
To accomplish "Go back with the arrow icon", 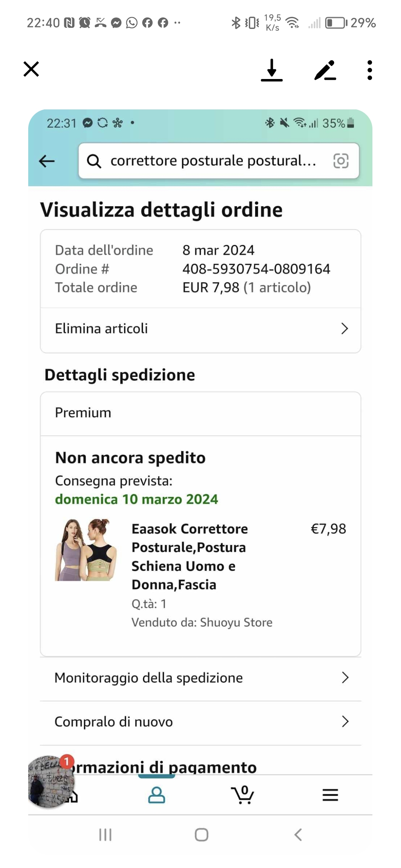I will click(x=47, y=161).
